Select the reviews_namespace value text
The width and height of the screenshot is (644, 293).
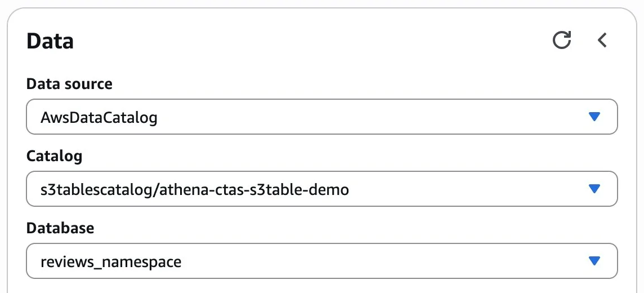click(x=111, y=262)
